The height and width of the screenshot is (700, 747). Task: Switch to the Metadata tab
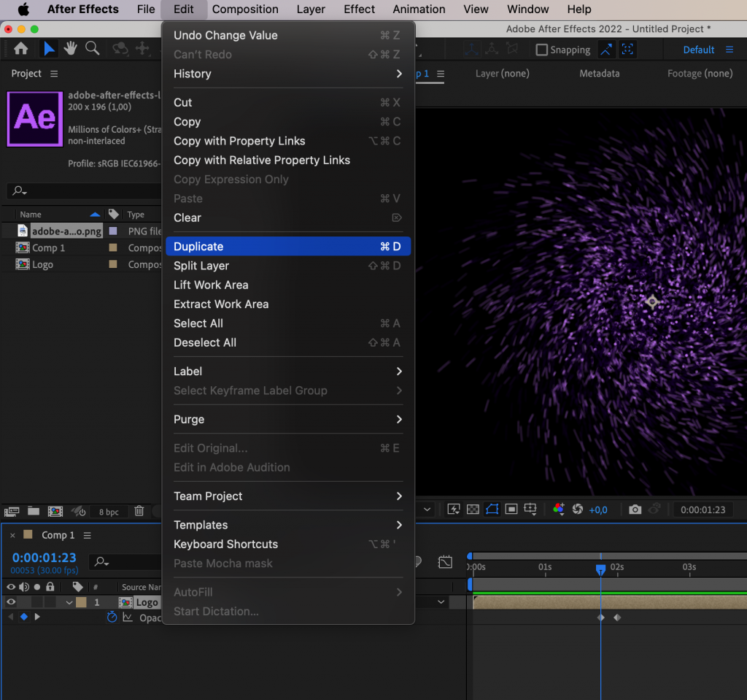(598, 73)
